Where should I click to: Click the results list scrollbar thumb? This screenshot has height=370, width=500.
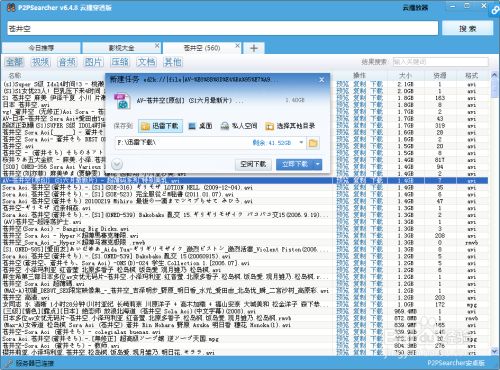494,89
